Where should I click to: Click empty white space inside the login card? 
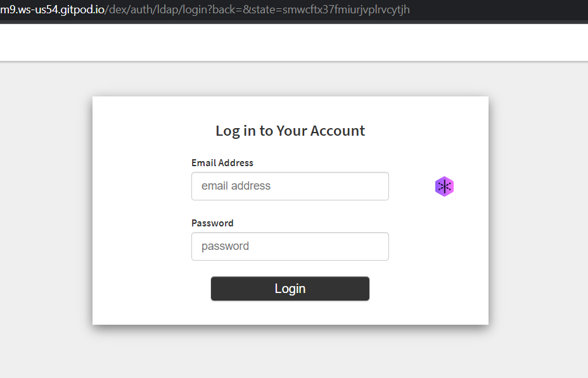[x=139, y=254]
